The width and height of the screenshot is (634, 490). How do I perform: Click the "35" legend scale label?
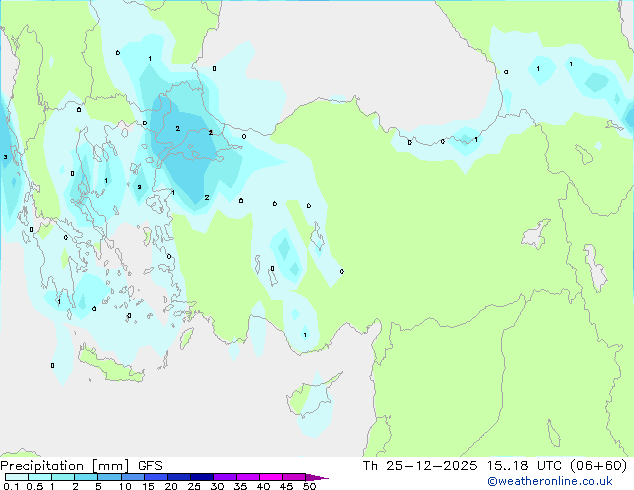(x=240, y=486)
